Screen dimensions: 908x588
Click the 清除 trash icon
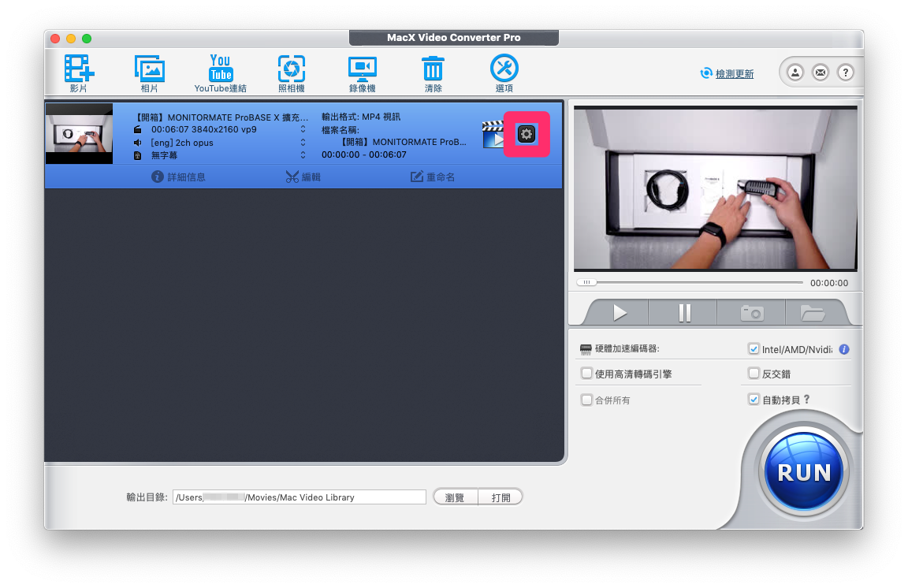(x=433, y=69)
